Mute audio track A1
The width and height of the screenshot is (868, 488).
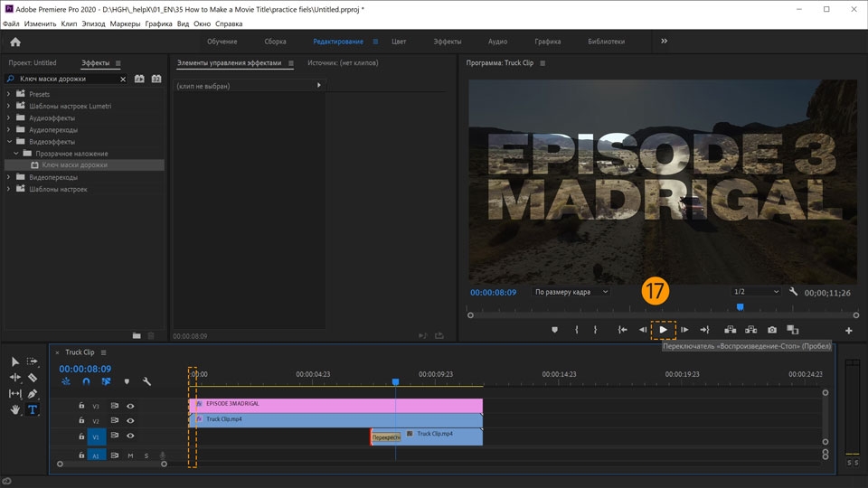tap(130, 455)
